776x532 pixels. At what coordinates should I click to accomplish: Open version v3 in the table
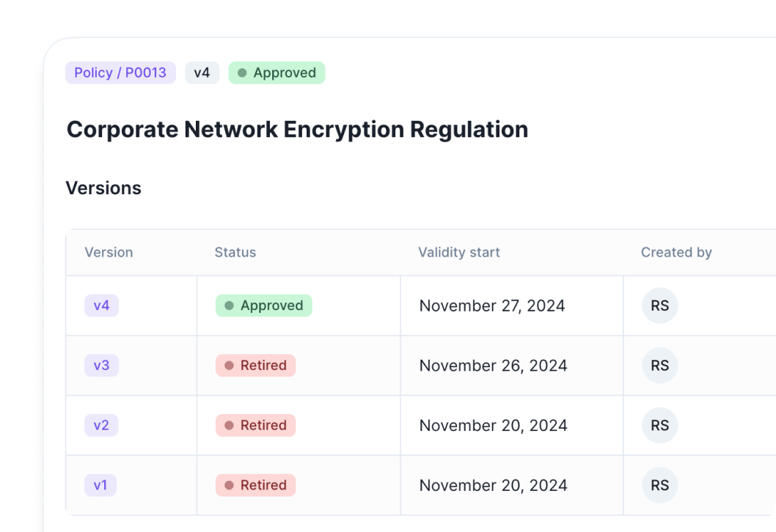click(101, 365)
